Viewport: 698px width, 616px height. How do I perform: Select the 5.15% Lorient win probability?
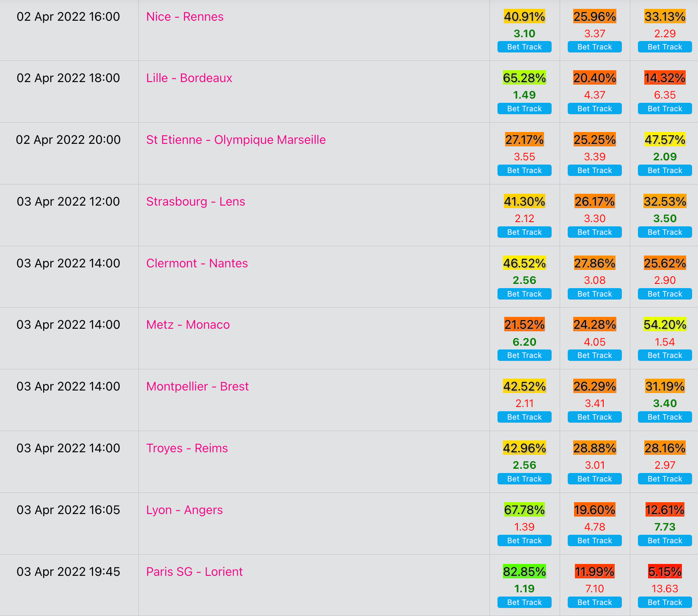point(665,572)
